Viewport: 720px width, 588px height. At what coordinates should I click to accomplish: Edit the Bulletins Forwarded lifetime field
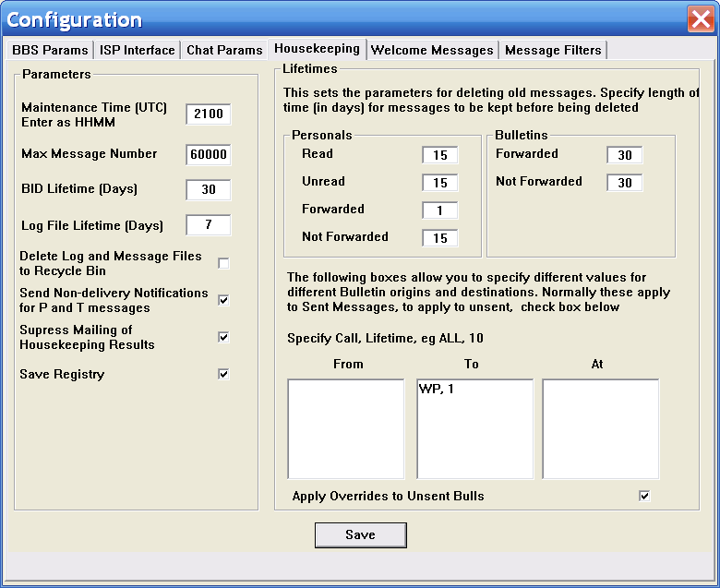[x=625, y=155]
